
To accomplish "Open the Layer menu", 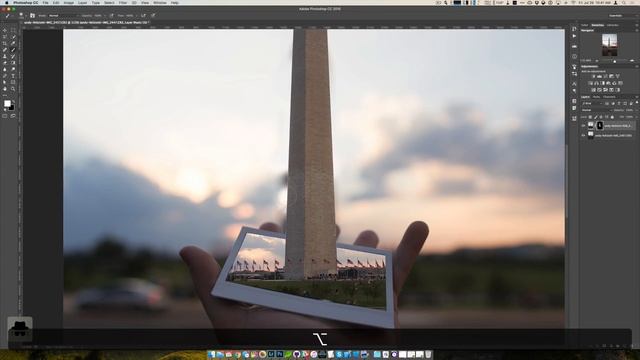I will [x=82, y=2].
